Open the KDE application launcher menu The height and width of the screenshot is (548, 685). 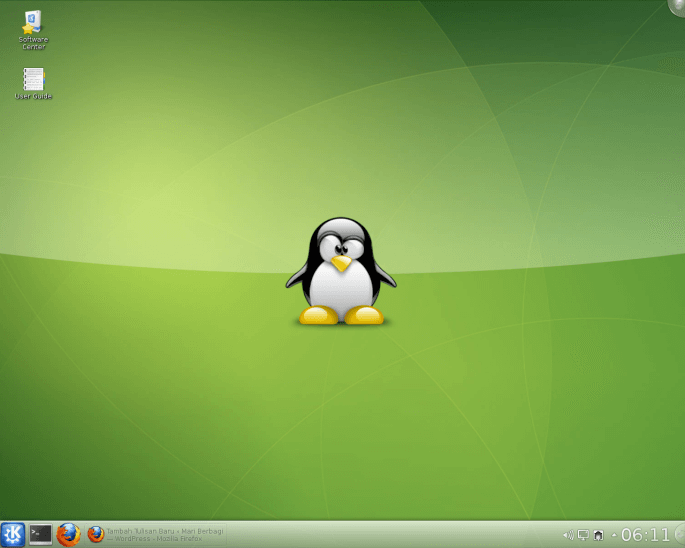click(x=13, y=534)
